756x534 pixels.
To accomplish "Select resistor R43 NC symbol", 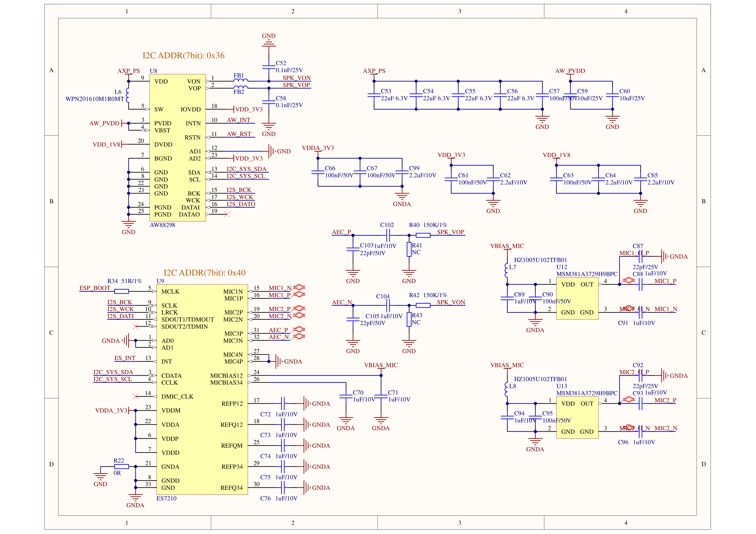I will 409,319.
